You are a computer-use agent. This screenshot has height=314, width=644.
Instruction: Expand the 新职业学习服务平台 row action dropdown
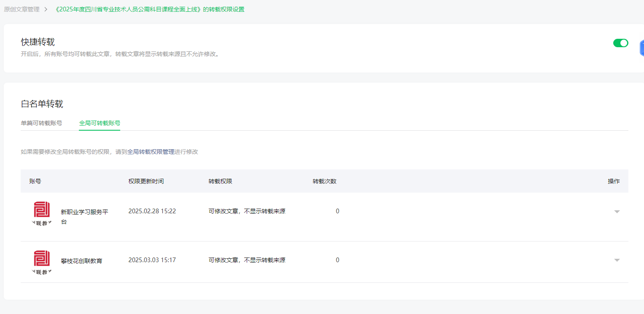(617, 212)
